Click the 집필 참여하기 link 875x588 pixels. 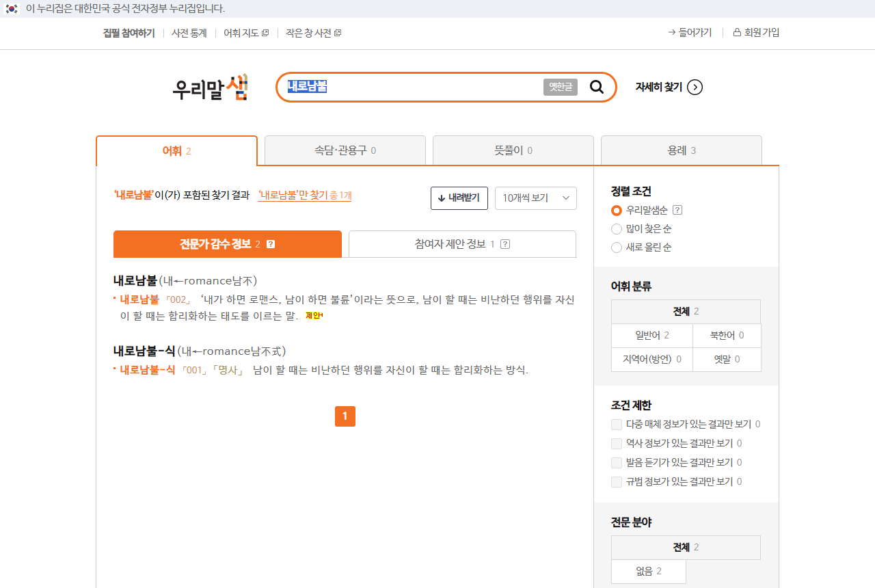[129, 33]
